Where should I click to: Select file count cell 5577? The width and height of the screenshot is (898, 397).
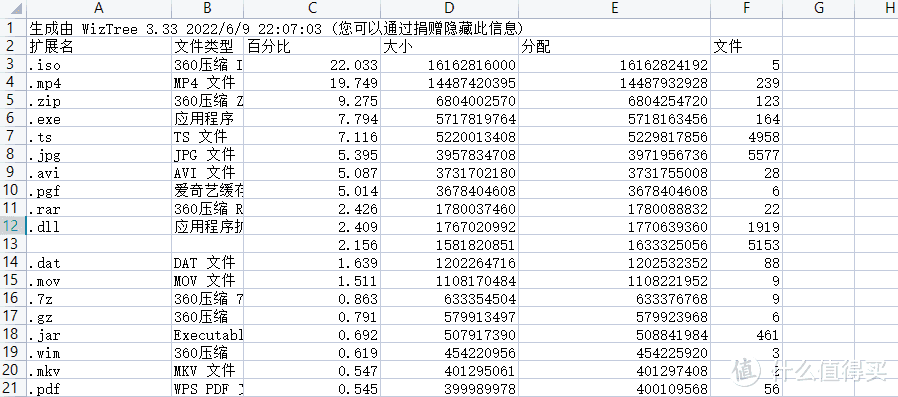tap(746, 155)
